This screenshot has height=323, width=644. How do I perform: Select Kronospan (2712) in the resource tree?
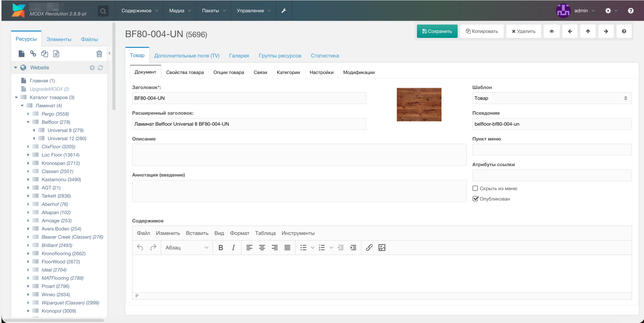pyautogui.click(x=61, y=163)
